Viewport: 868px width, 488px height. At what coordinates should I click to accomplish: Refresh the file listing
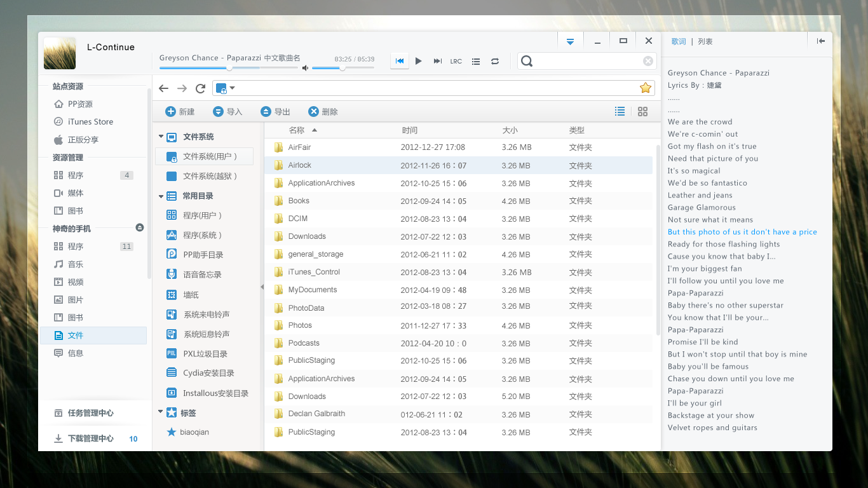(x=200, y=88)
